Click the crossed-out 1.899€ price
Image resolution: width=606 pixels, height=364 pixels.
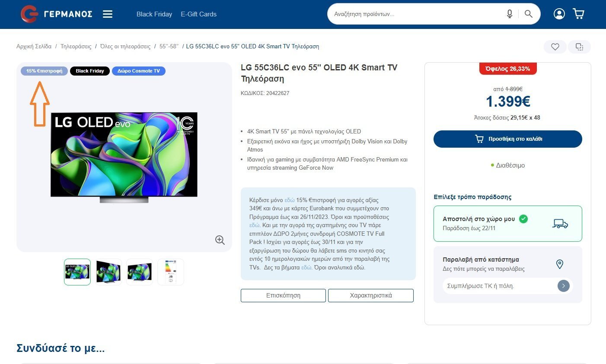(x=514, y=89)
